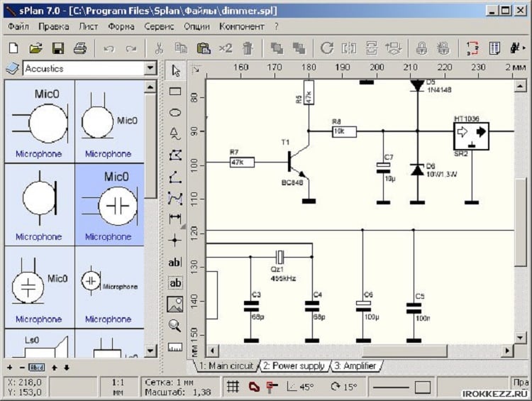The image size is (532, 401).
Task: Click the Save floppy disk icon
Action: [58, 48]
